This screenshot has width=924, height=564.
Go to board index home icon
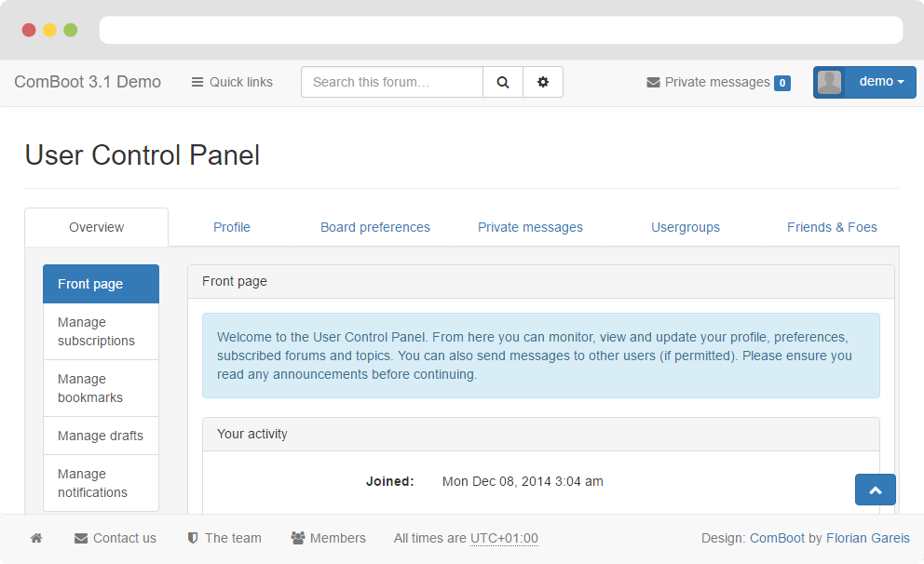[x=36, y=538]
